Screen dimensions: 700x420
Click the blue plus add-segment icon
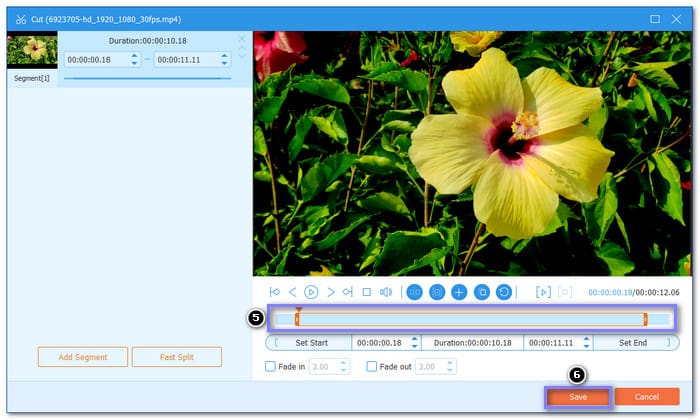click(x=459, y=292)
